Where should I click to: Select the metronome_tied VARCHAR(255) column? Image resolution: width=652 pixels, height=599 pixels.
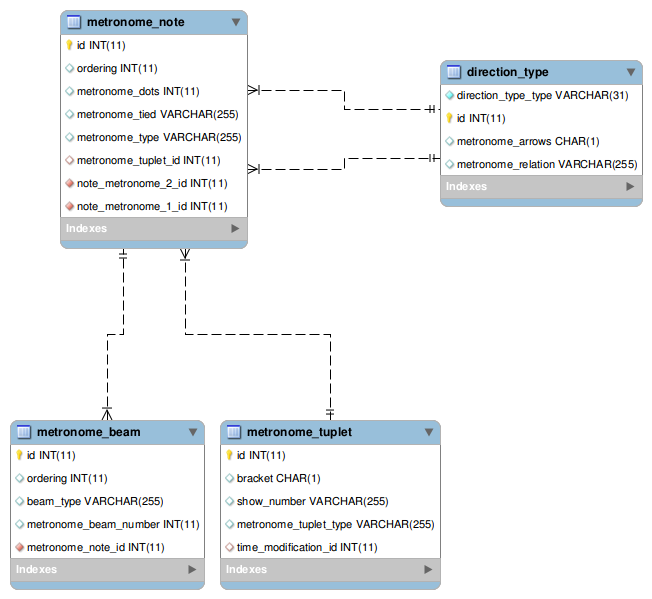tap(158, 114)
